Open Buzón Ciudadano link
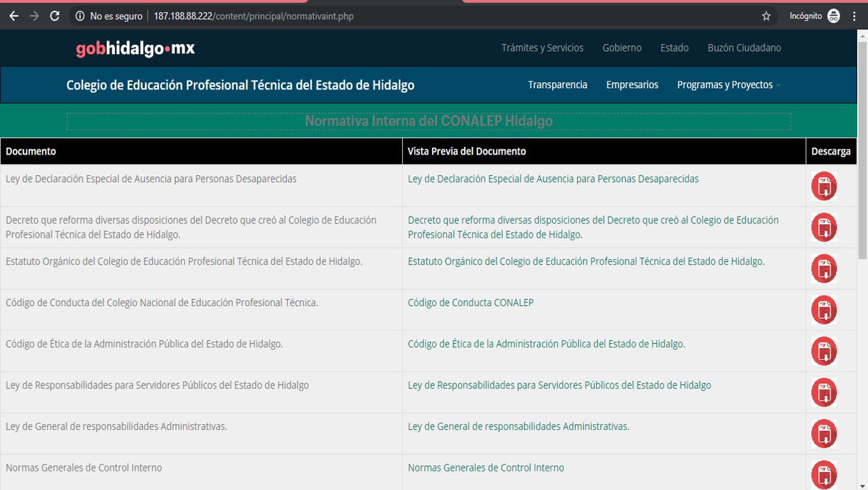868x490 pixels. [744, 48]
